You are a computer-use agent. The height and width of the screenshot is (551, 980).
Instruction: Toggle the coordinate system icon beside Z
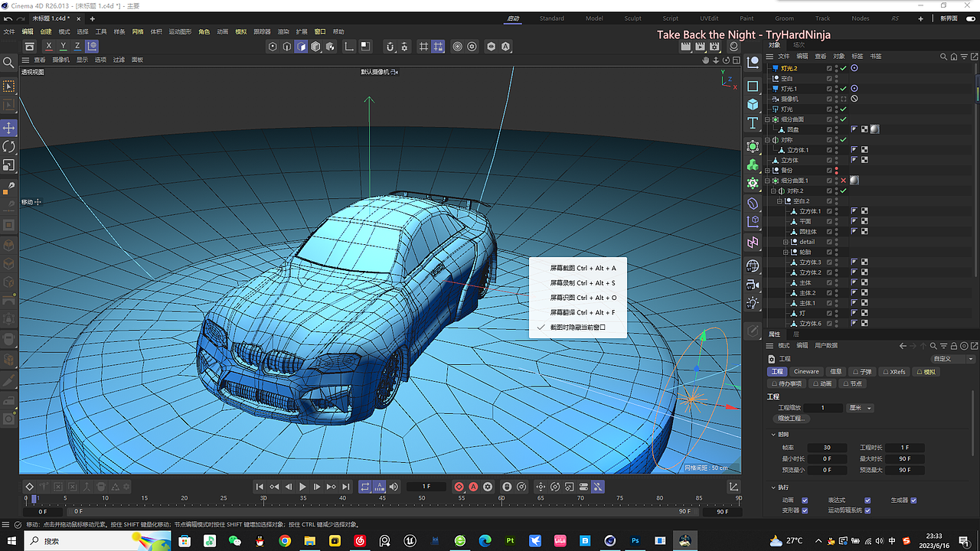[92, 47]
